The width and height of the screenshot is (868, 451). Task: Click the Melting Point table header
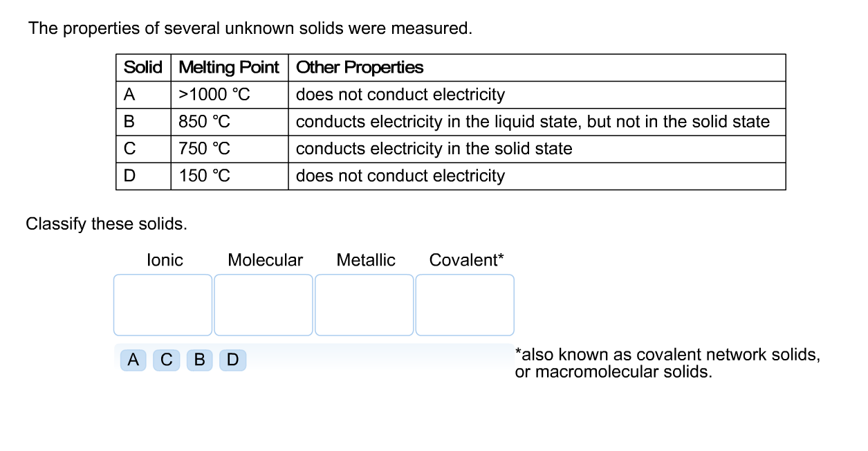pyautogui.click(x=229, y=67)
